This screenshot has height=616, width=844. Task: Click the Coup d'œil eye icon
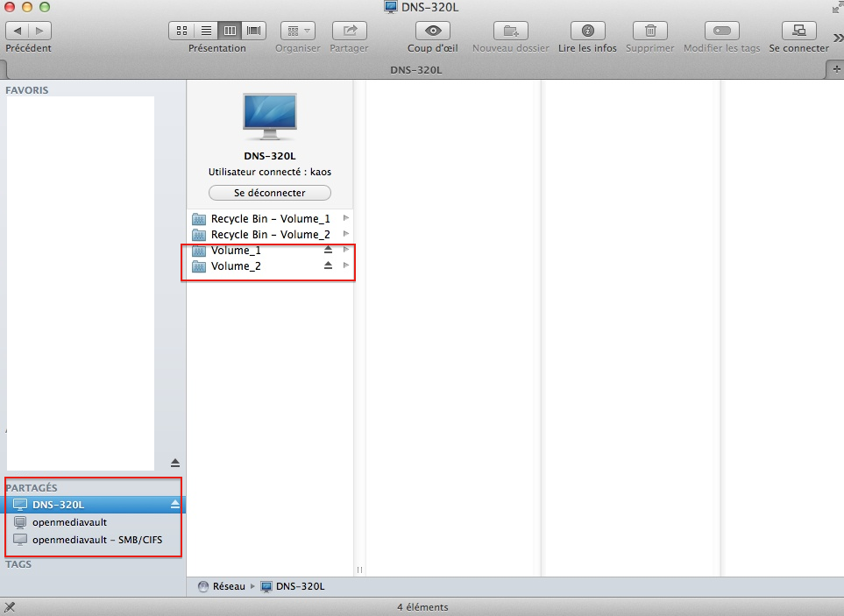click(431, 31)
